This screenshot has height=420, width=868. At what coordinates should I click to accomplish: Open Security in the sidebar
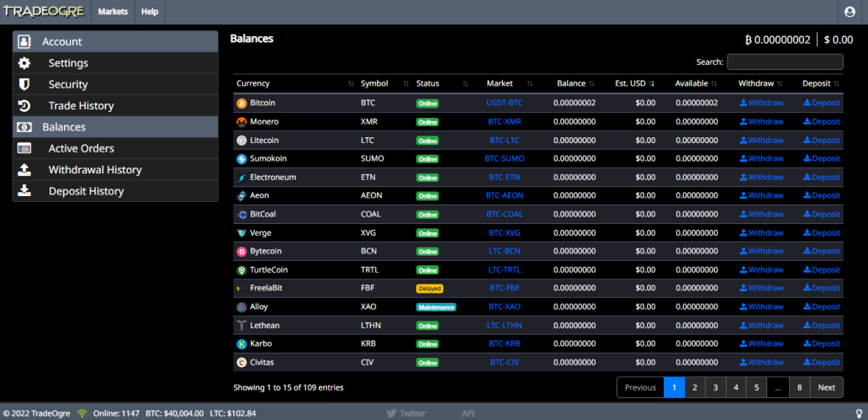[115, 84]
